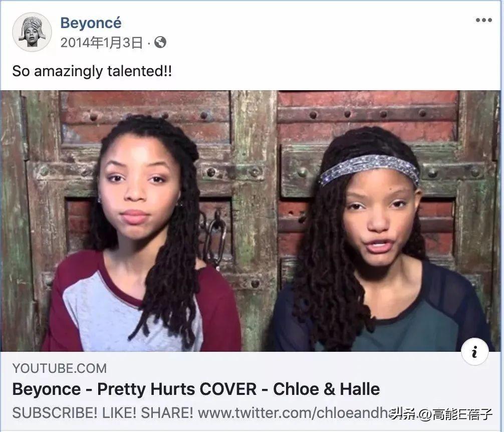The width and height of the screenshot is (504, 432).
Task: Click the separator dot beside the post date
Action: pyautogui.click(x=149, y=43)
